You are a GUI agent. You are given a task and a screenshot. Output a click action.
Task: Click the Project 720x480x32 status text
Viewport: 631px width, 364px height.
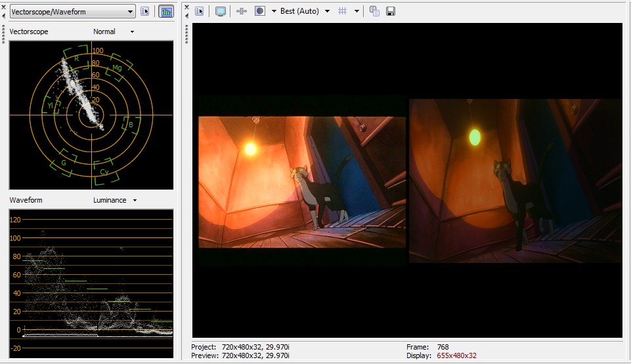240,347
